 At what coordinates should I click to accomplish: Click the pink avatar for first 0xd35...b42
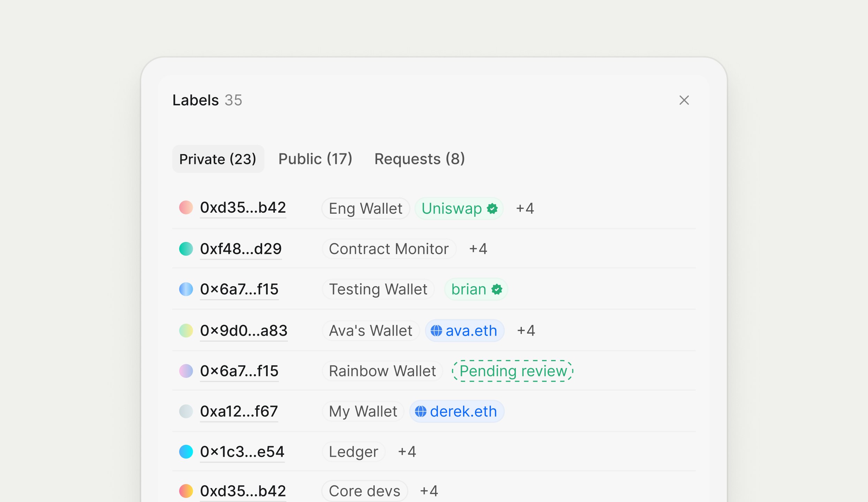pyautogui.click(x=186, y=208)
